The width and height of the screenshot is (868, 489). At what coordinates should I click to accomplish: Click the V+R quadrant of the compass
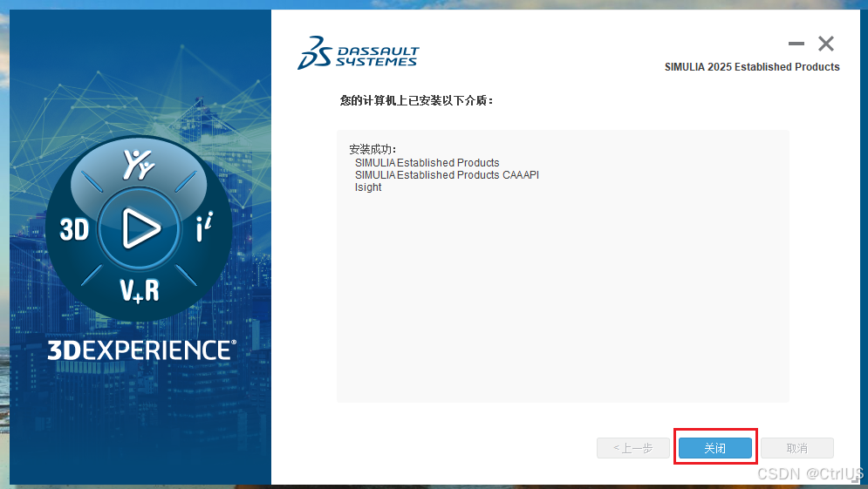click(140, 290)
